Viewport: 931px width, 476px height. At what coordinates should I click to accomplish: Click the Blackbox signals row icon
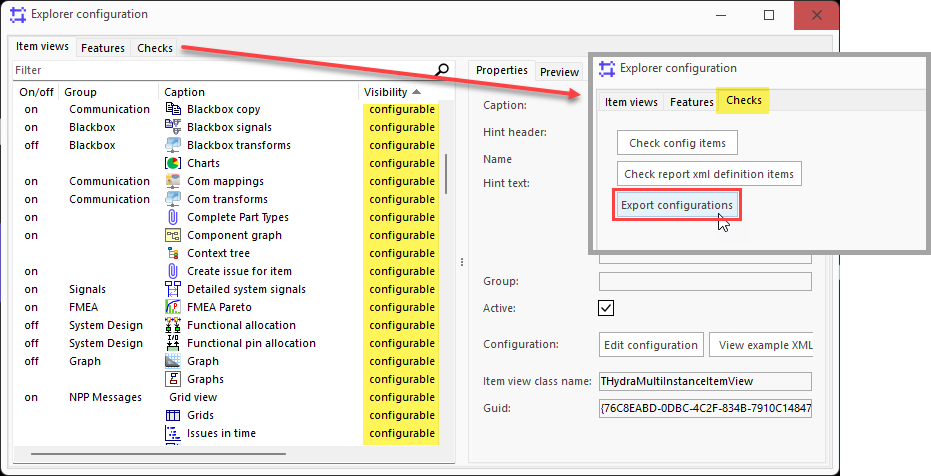point(173,127)
